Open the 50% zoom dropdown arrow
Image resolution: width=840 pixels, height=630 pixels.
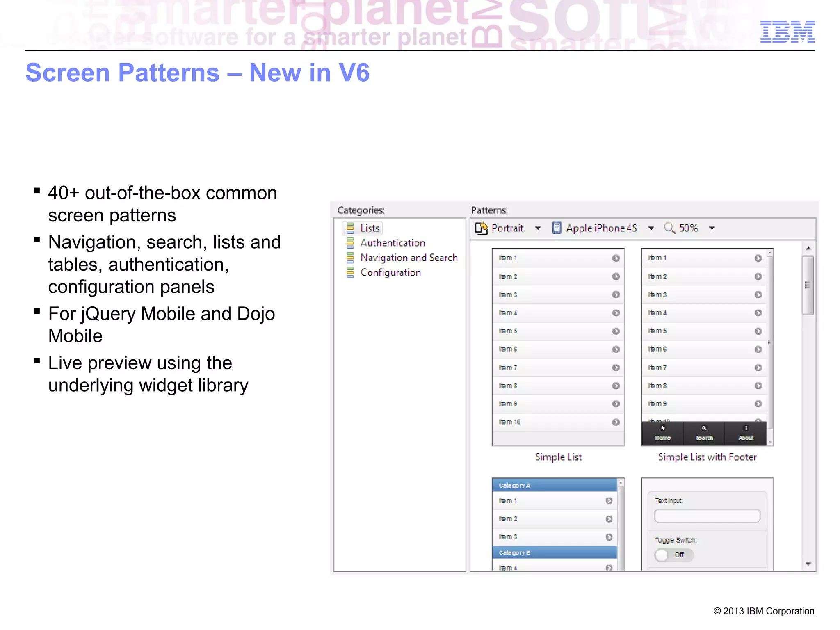712,228
